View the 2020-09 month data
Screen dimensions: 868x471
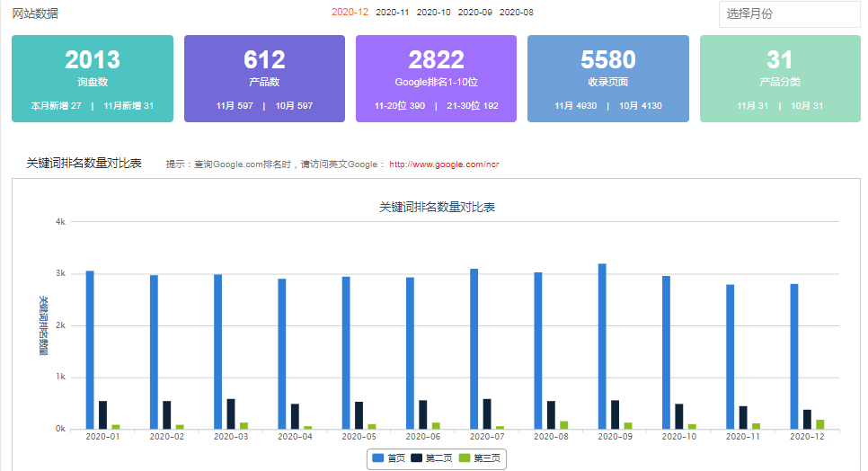coord(474,13)
